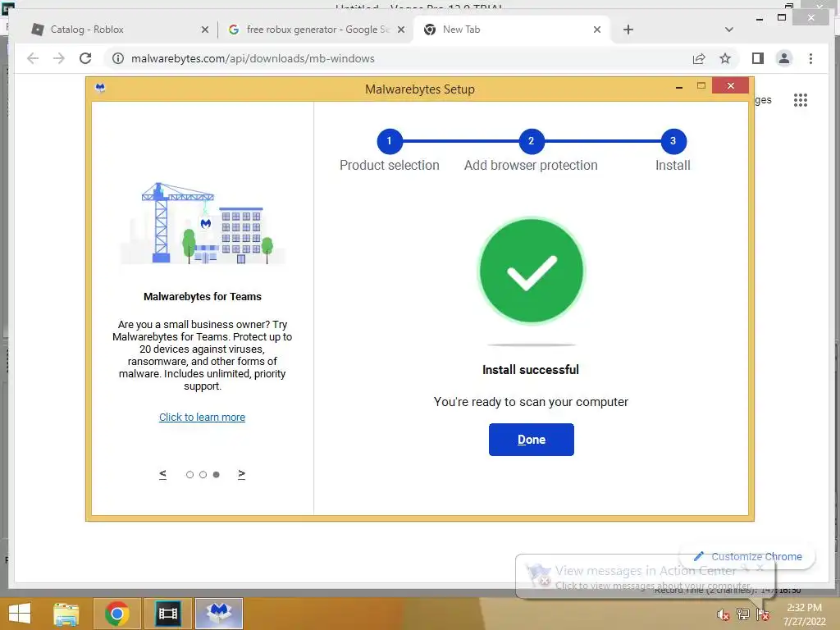Reload the current page
The height and width of the screenshot is (630, 840).
[85, 58]
